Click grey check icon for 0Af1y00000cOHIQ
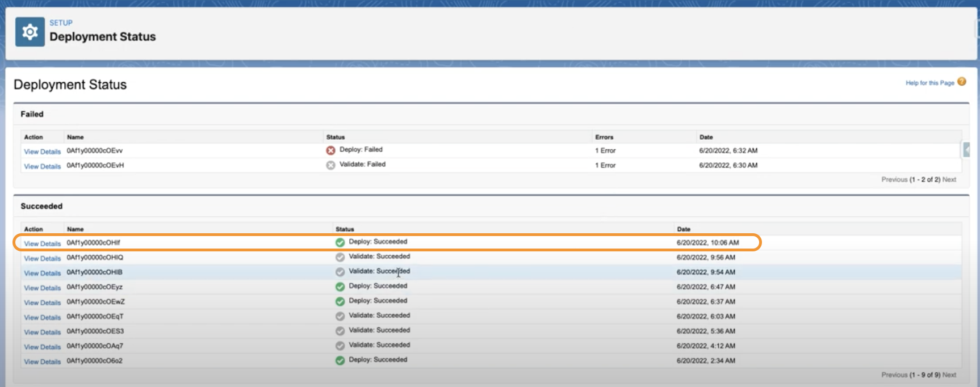The image size is (980, 387). [340, 257]
